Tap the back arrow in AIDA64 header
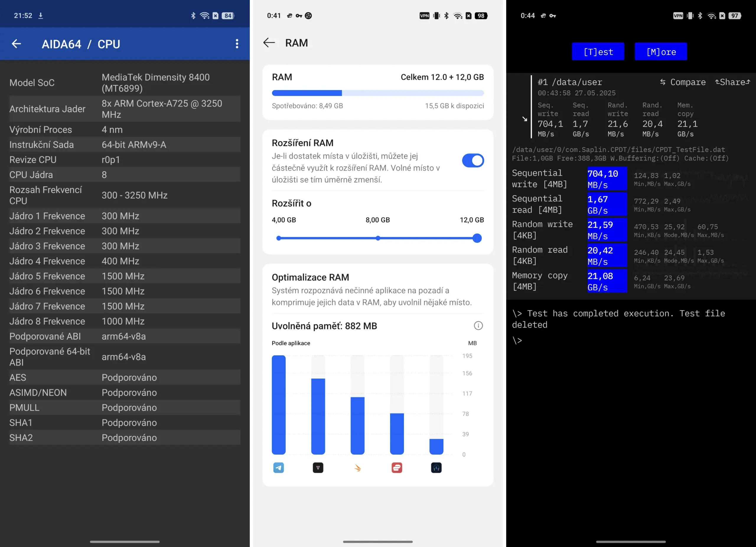The image size is (756, 547). click(x=16, y=44)
